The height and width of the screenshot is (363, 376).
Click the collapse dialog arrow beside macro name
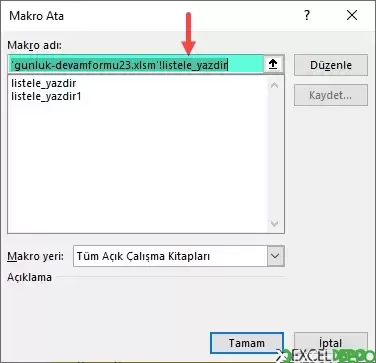[x=273, y=64]
